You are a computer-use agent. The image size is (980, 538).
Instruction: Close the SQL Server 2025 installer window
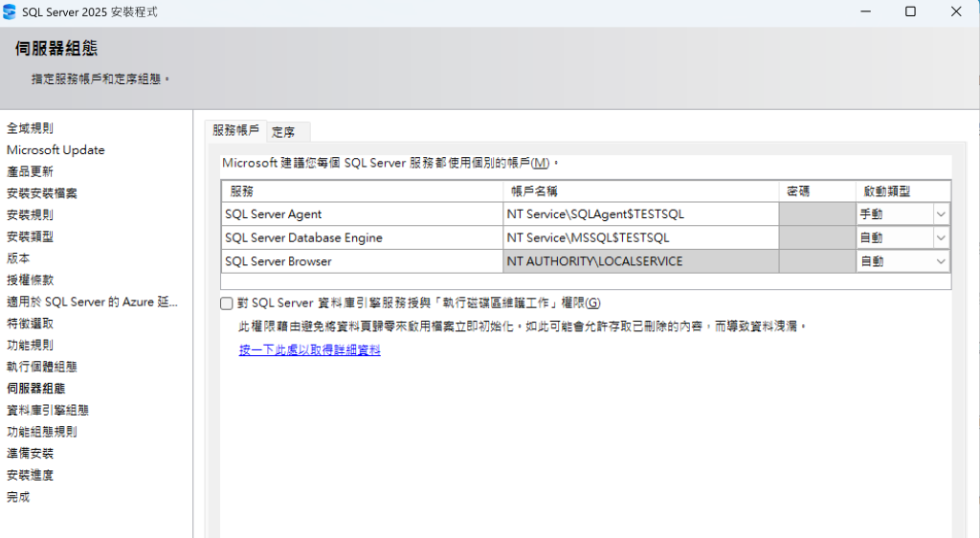tap(956, 11)
